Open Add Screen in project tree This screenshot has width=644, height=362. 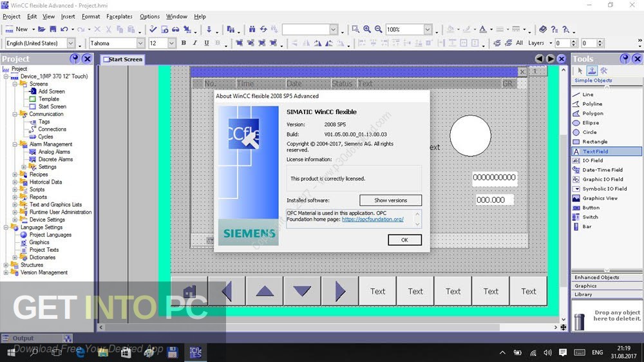click(x=52, y=91)
